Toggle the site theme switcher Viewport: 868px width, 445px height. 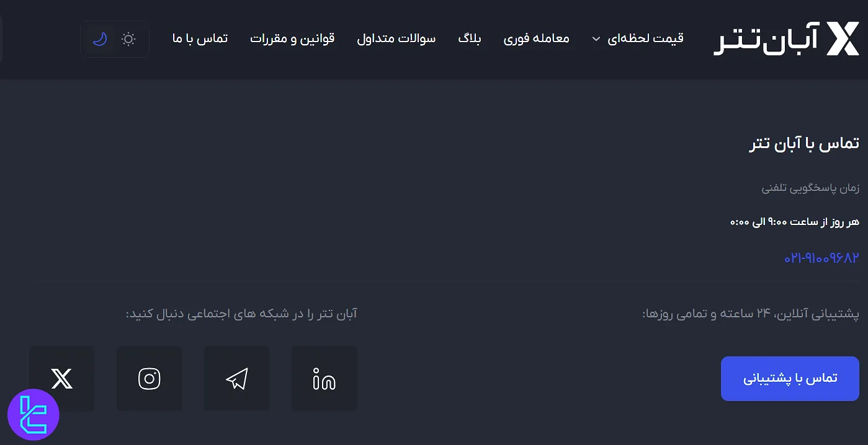tap(115, 39)
